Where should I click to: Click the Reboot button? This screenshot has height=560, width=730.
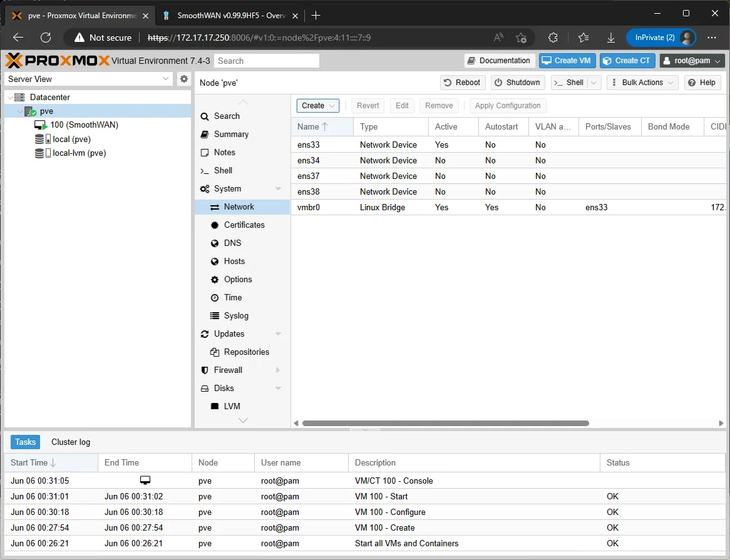pyautogui.click(x=463, y=83)
